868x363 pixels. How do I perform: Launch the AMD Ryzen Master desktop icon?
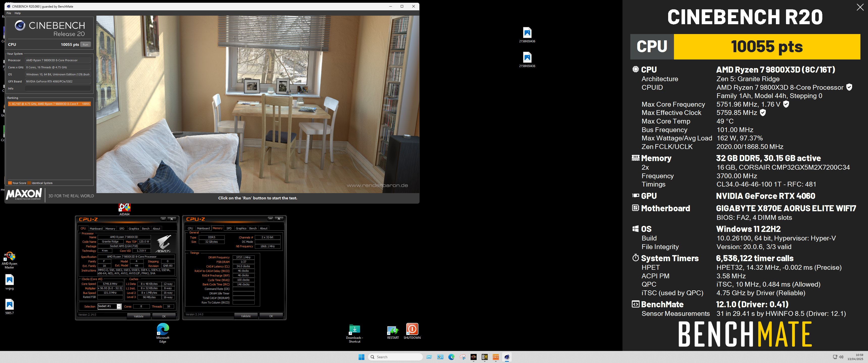pos(9,260)
